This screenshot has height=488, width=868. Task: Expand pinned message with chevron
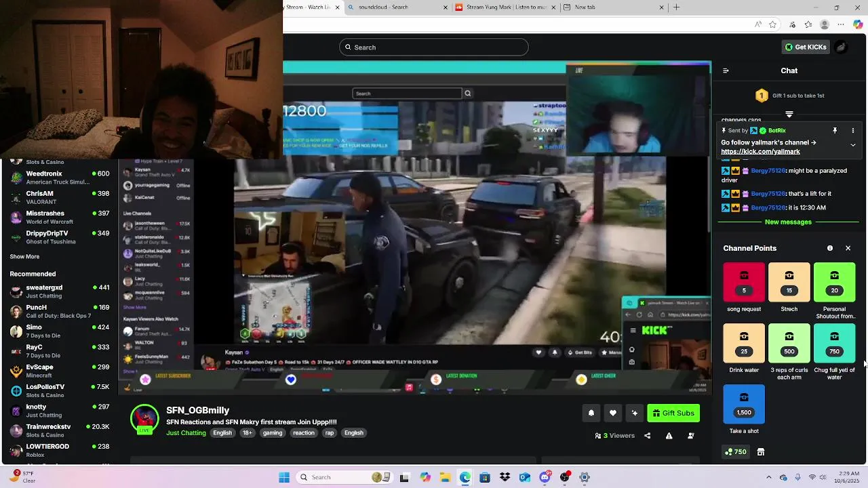click(853, 145)
